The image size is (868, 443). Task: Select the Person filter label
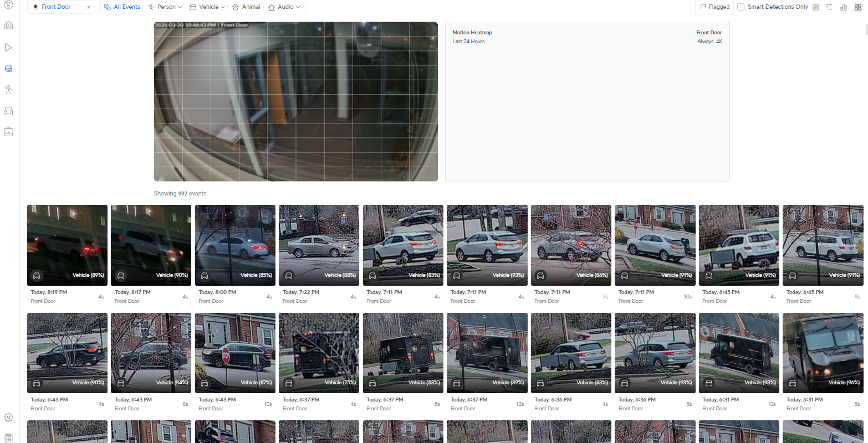click(166, 7)
